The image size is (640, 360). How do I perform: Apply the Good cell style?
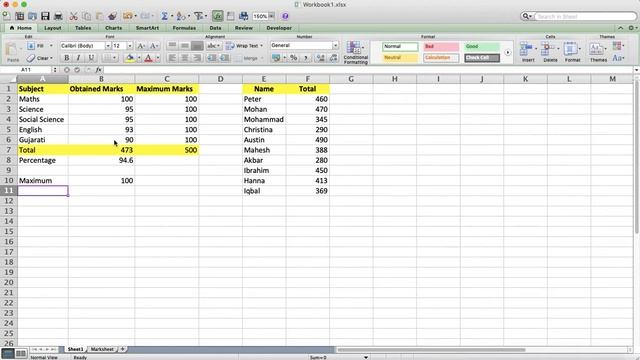click(x=482, y=46)
